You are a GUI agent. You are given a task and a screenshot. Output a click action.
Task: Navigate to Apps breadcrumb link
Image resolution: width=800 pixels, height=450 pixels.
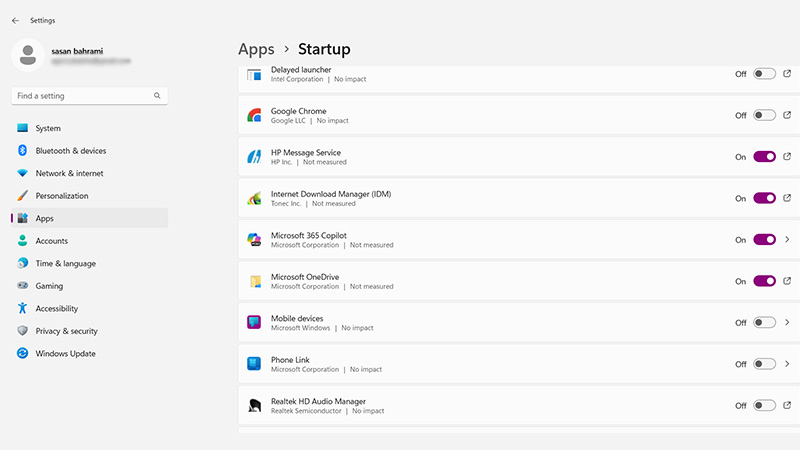256,49
